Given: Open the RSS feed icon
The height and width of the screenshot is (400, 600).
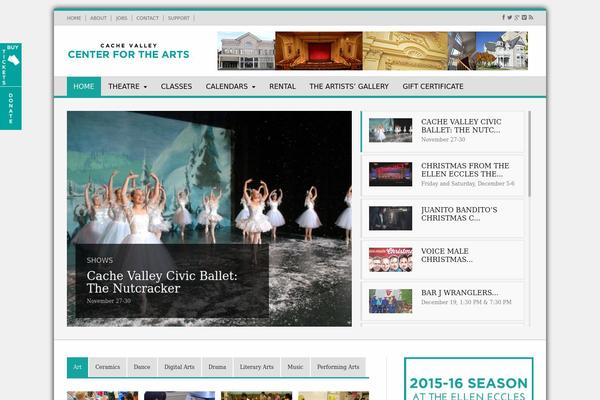Looking at the screenshot, I should pos(531,18).
